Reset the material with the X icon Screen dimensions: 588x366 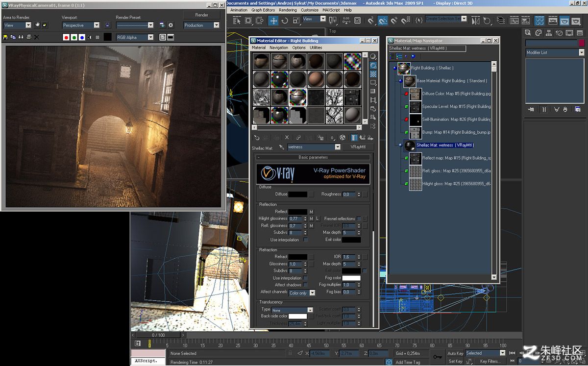tap(287, 138)
